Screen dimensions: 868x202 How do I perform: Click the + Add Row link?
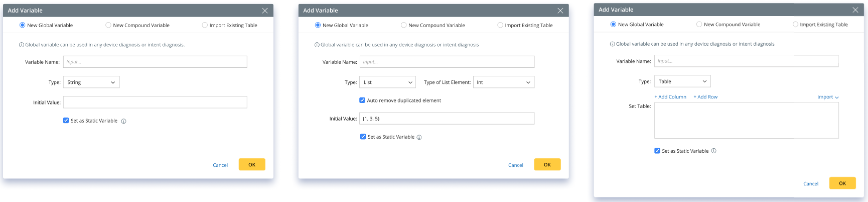tap(705, 97)
